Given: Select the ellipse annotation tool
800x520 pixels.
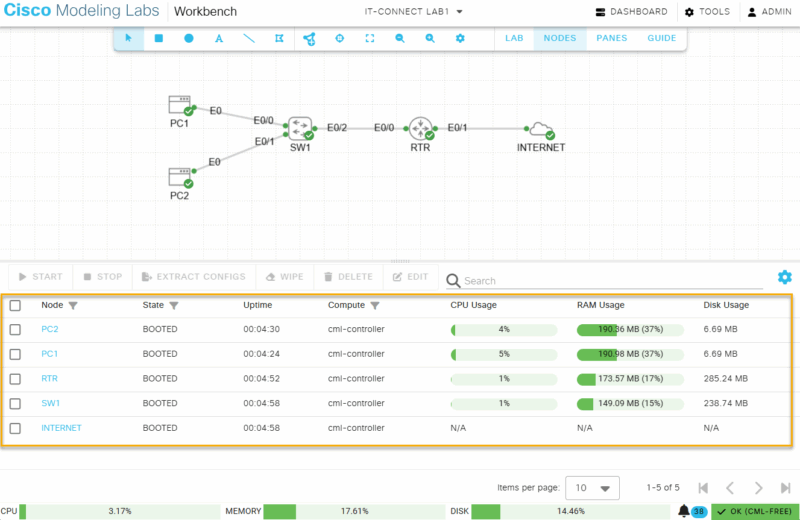Looking at the screenshot, I should click(x=189, y=38).
